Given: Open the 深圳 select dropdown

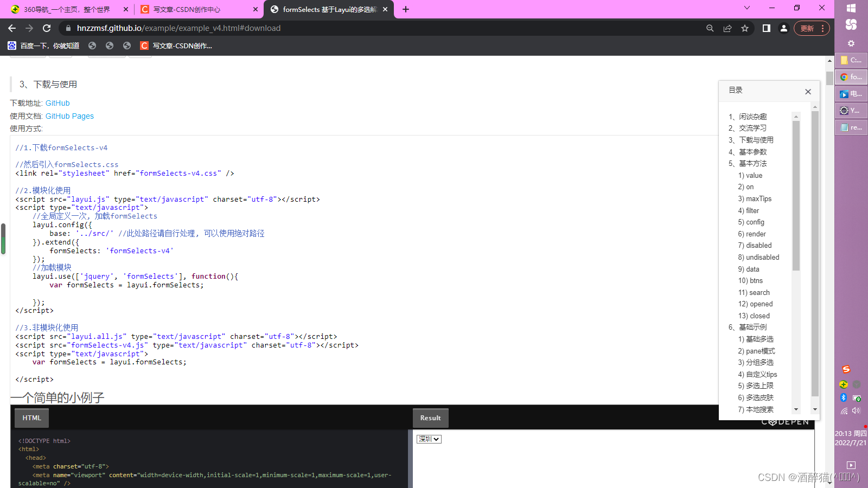Looking at the screenshot, I should (x=429, y=439).
